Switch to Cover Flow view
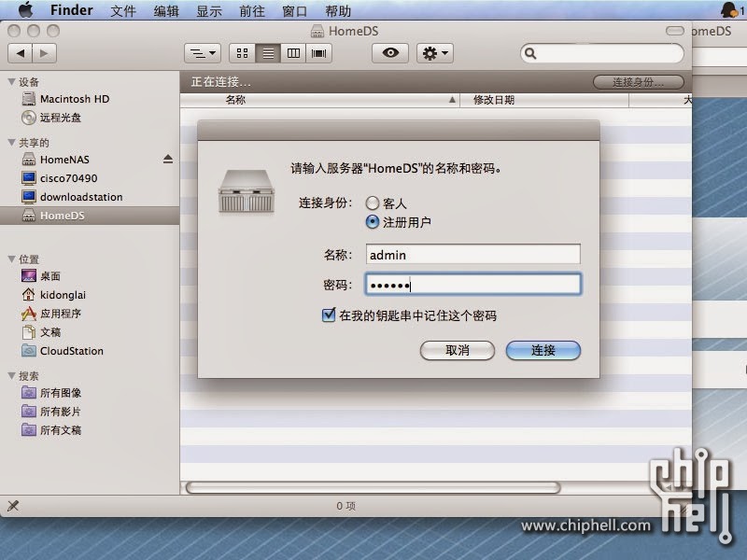The height and width of the screenshot is (560, 747). pos(319,53)
